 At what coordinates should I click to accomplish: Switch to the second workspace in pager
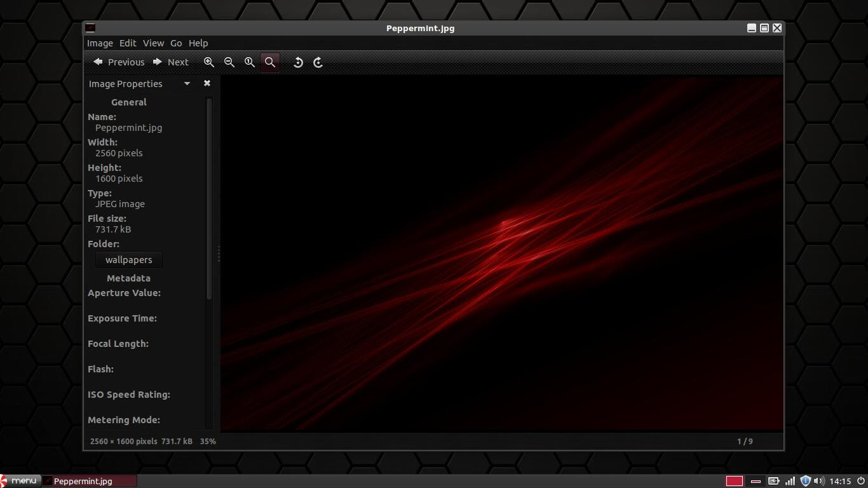point(756,481)
